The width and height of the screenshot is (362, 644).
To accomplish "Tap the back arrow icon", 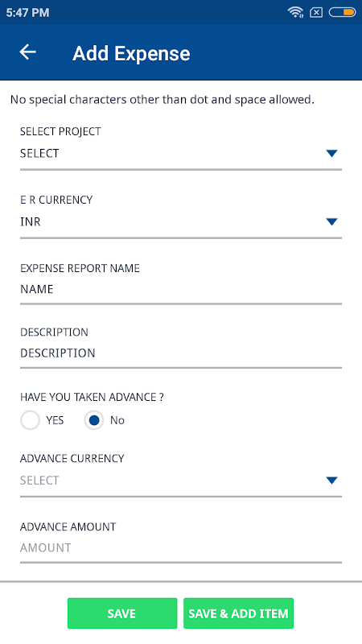I will pos(28,52).
